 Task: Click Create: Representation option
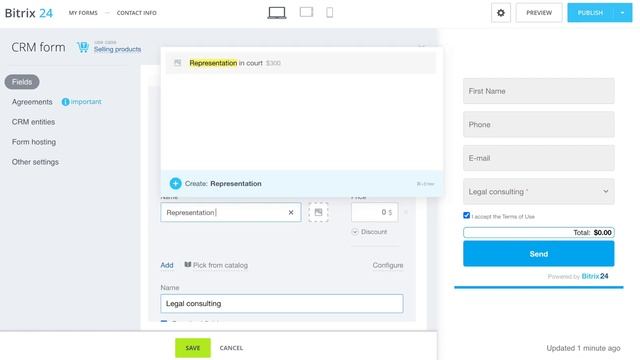(x=302, y=184)
